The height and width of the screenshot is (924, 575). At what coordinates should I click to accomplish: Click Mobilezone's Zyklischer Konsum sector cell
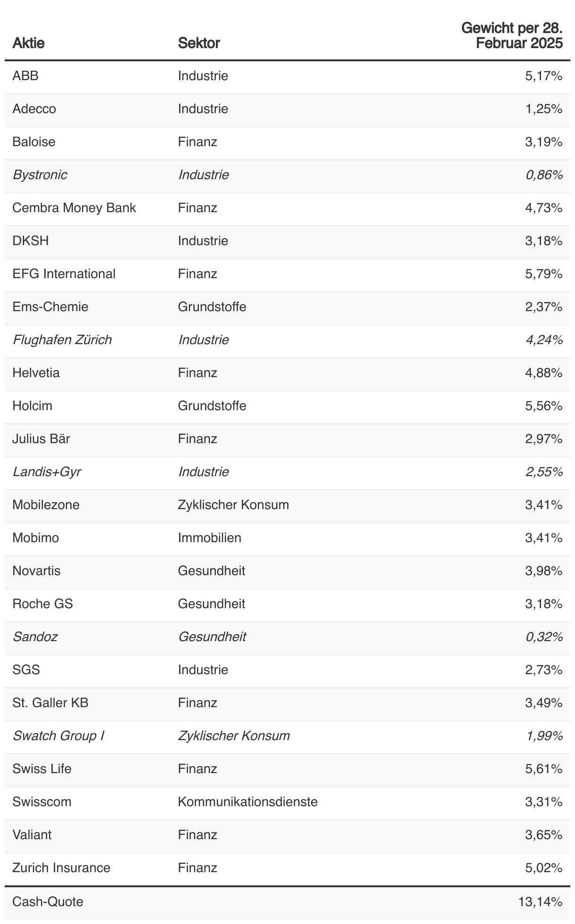[233, 505]
